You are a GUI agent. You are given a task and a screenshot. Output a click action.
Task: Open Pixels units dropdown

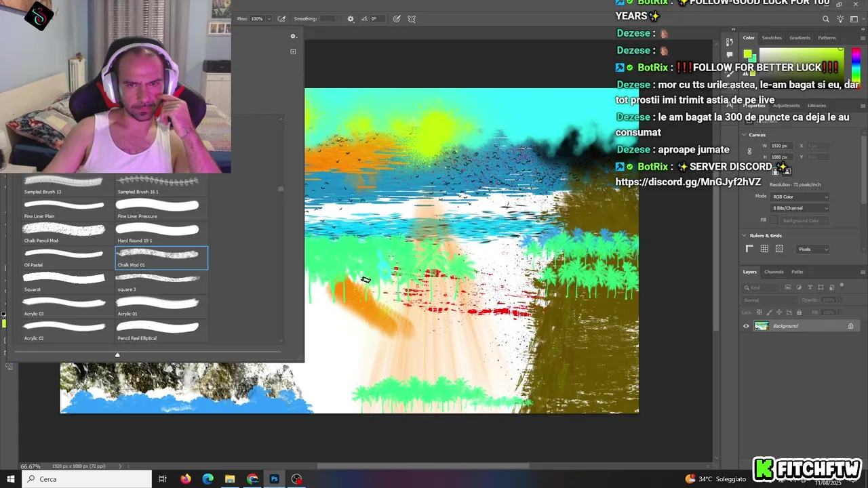(812, 249)
